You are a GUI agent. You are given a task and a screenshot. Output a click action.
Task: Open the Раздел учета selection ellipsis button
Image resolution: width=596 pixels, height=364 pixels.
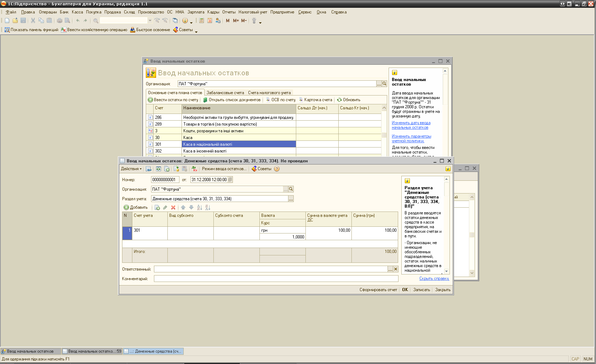pyautogui.click(x=291, y=199)
